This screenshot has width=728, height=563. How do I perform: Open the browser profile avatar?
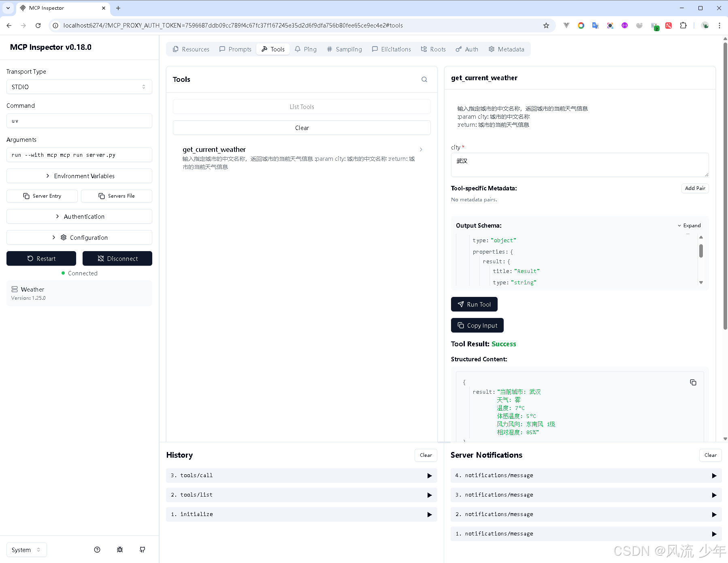pos(705,26)
